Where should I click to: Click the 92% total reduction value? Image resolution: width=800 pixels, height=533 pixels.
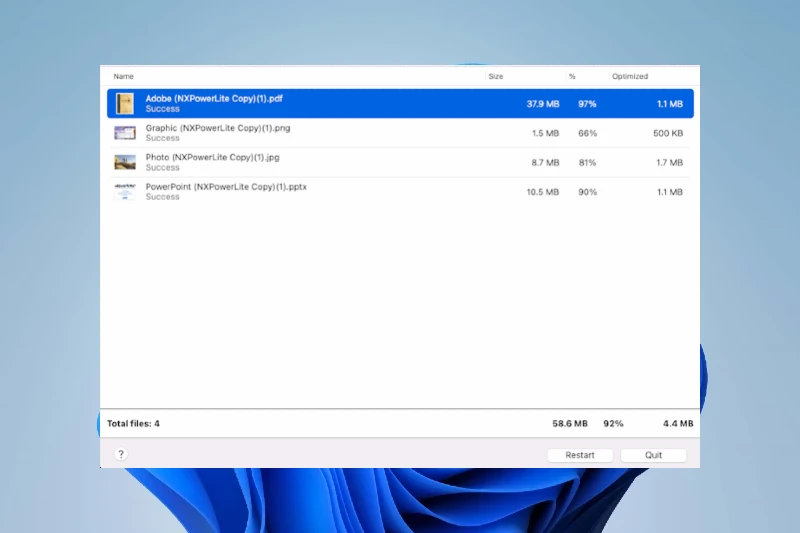pyautogui.click(x=613, y=423)
